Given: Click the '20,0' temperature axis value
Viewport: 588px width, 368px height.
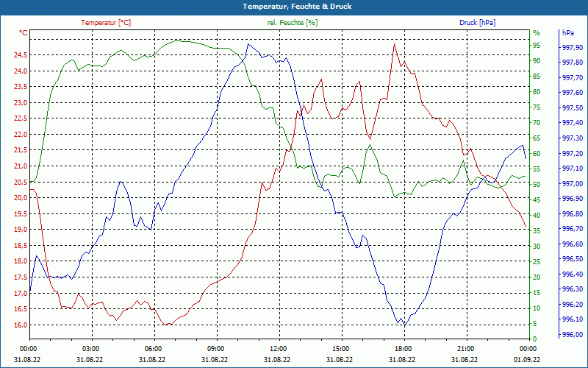Looking at the screenshot, I should [x=21, y=198].
